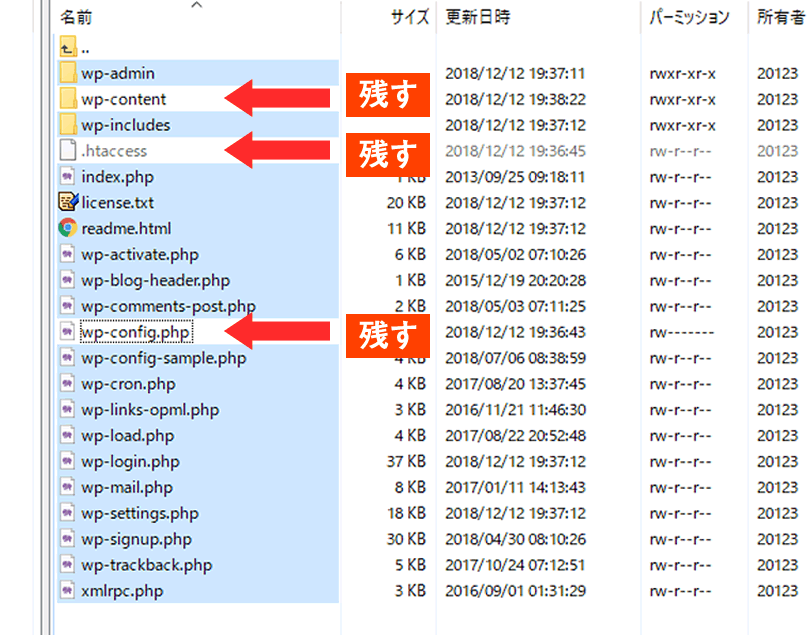Select the license.txt notepad icon
This screenshot has height=635, width=810.
click(68, 203)
